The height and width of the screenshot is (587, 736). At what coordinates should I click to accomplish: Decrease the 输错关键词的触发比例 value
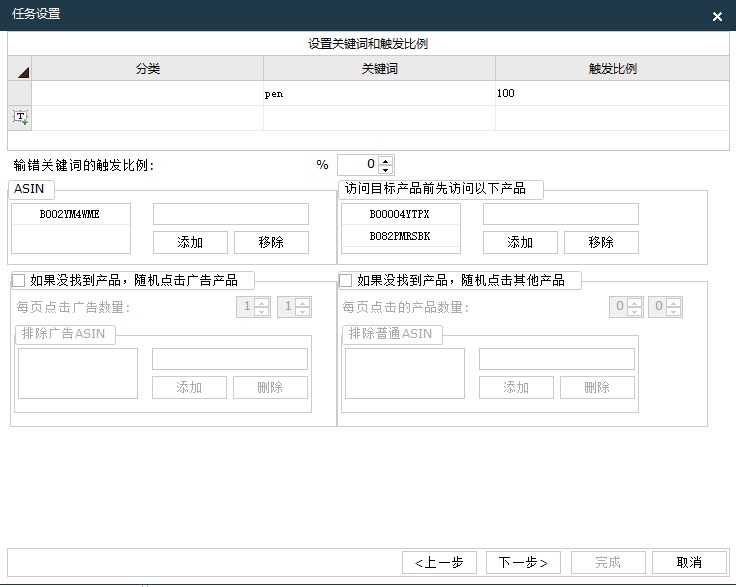click(386, 169)
